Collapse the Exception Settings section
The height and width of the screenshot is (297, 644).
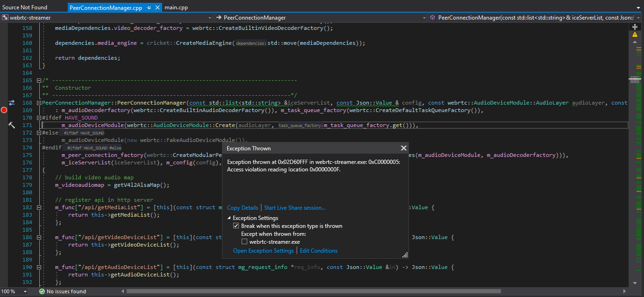[x=229, y=218]
